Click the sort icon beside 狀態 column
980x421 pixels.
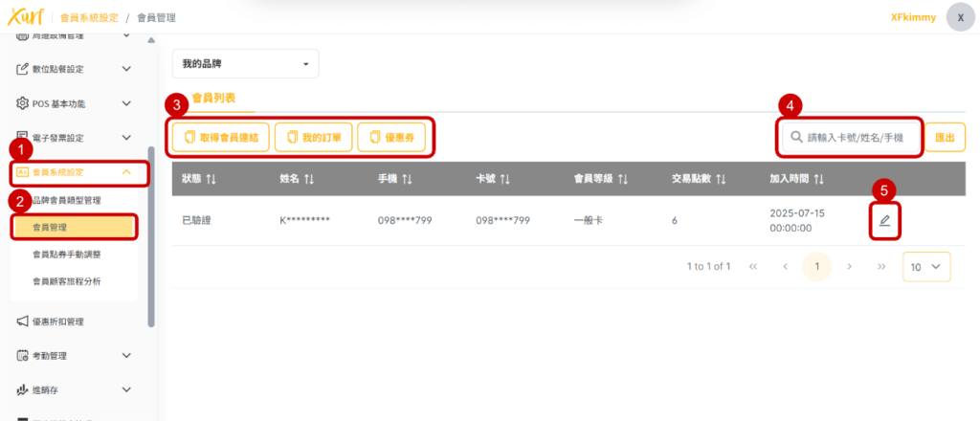212,179
